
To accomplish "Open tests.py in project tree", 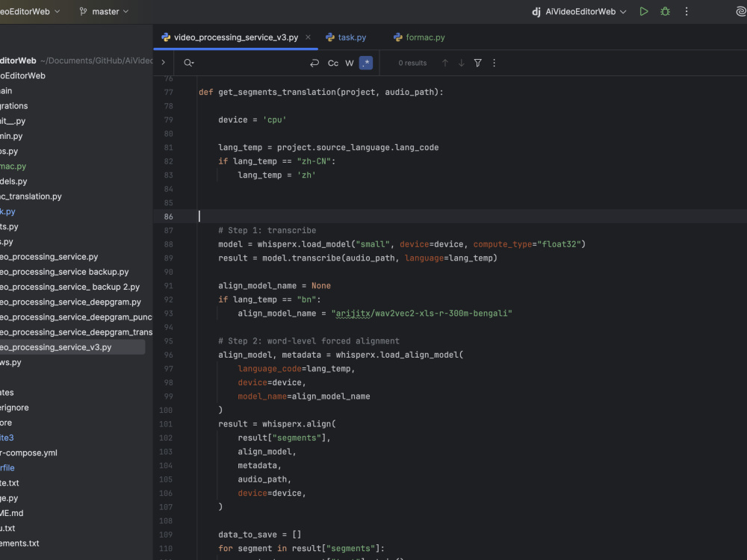I will click(9, 227).
